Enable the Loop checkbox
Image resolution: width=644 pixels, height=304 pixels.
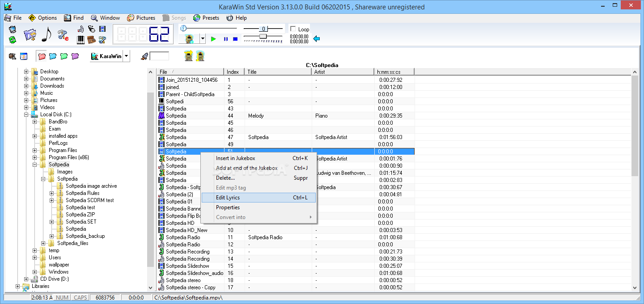tap(293, 29)
